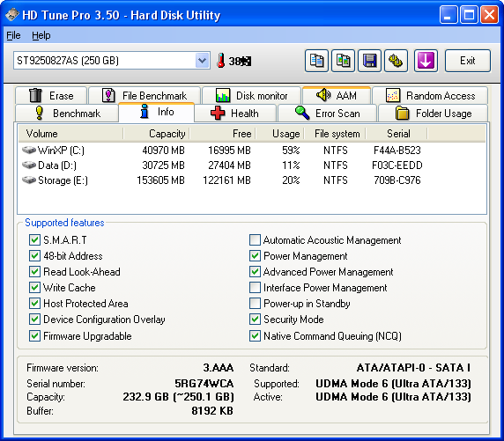Check Automatic Acoustic Management box

pyautogui.click(x=255, y=239)
